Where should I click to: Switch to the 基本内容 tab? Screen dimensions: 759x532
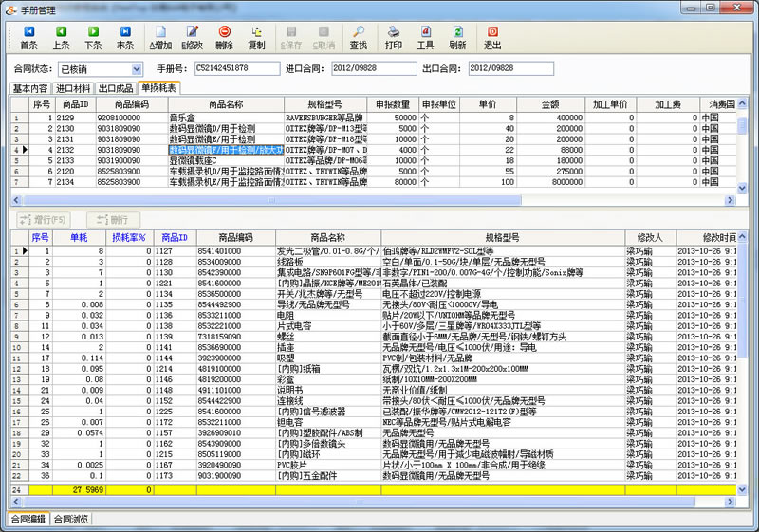coord(30,88)
